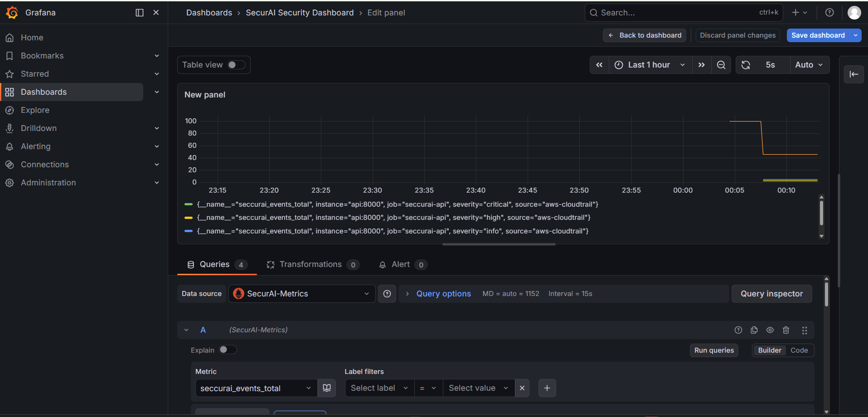Image resolution: width=868 pixels, height=417 pixels.
Task: Click Discard panel changes button
Action: 738,35
